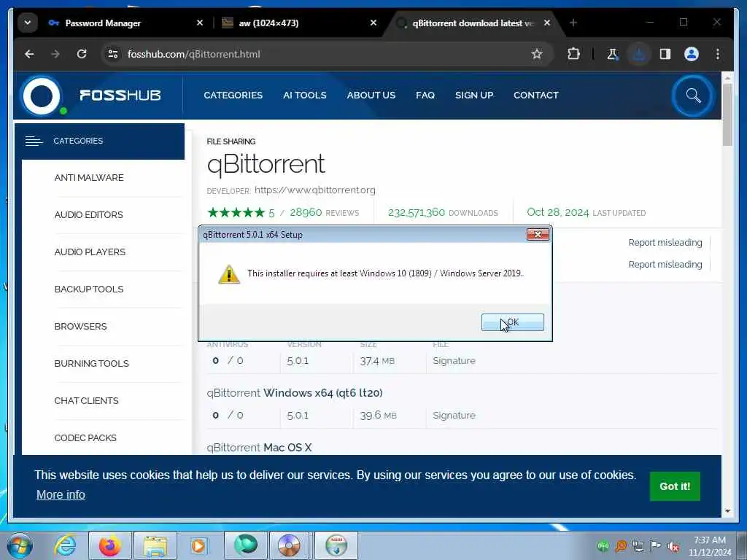Open Signature for the 37.4 MB file
The image size is (747, 560).
coord(454,361)
